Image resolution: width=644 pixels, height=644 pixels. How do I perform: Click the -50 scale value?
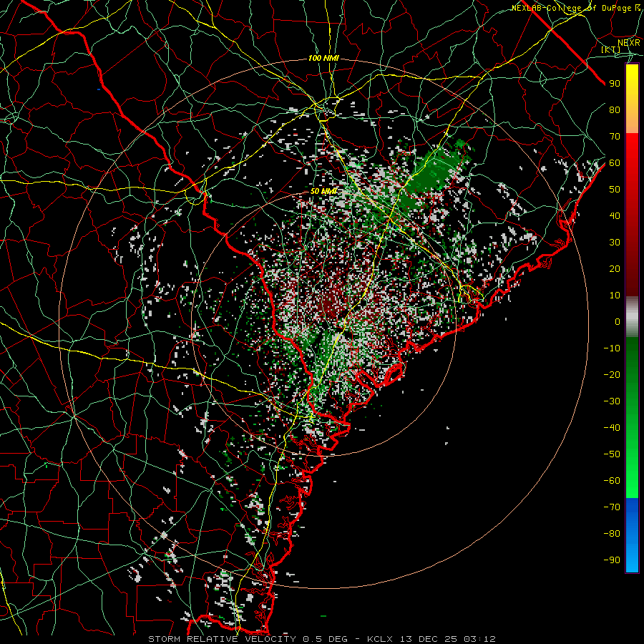click(x=612, y=454)
